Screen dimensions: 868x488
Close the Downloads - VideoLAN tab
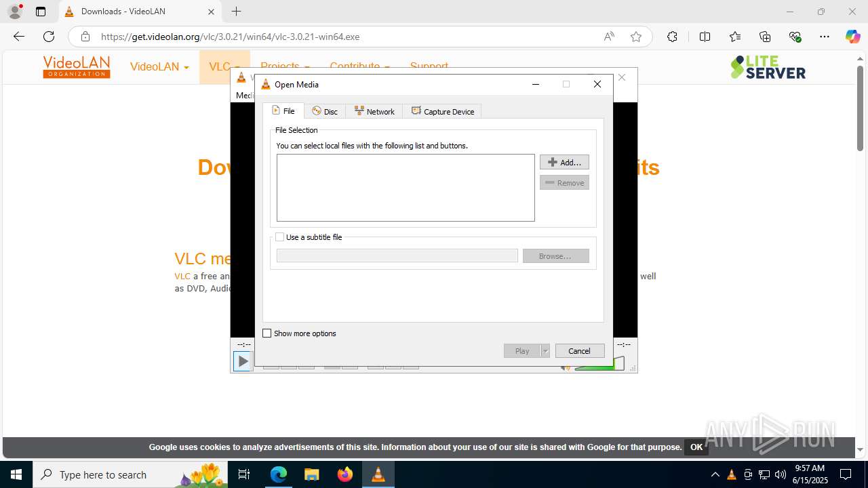point(210,12)
